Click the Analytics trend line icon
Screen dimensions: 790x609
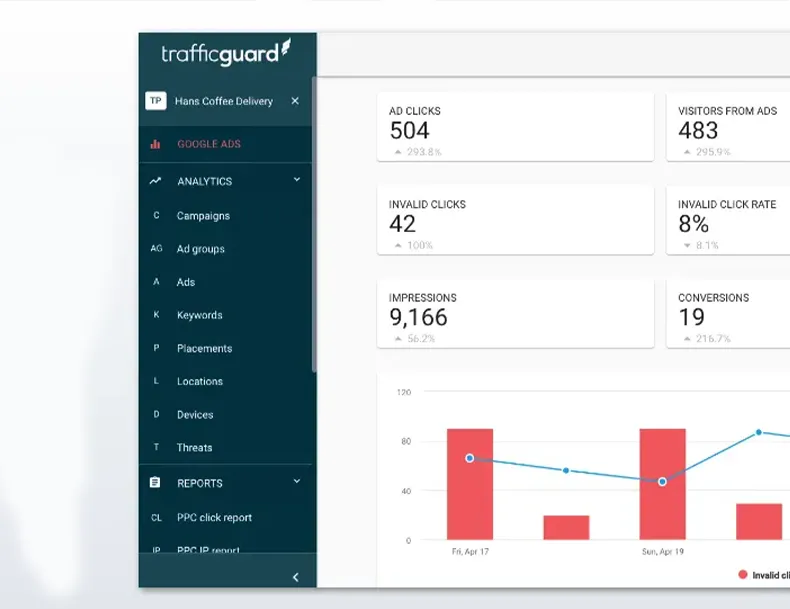[x=155, y=181]
